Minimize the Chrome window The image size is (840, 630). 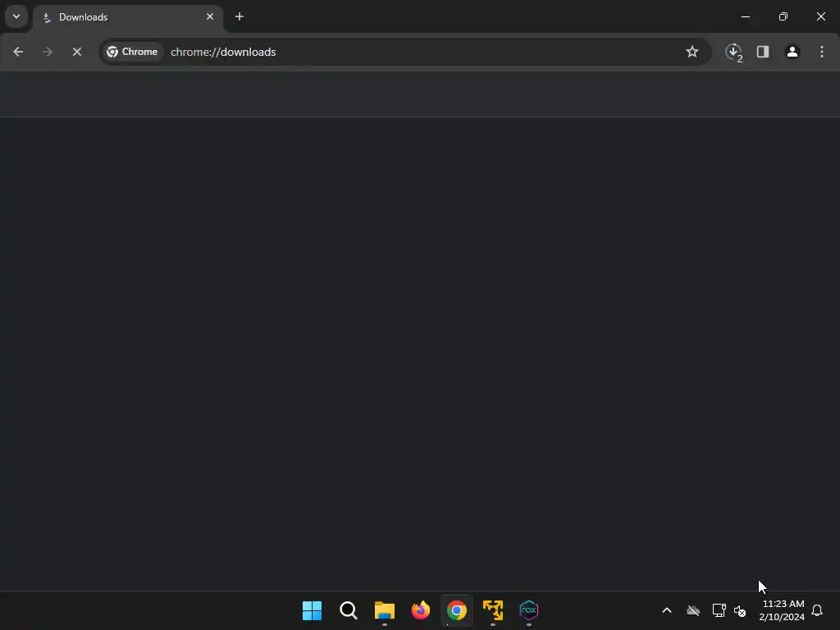click(x=745, y=16)
